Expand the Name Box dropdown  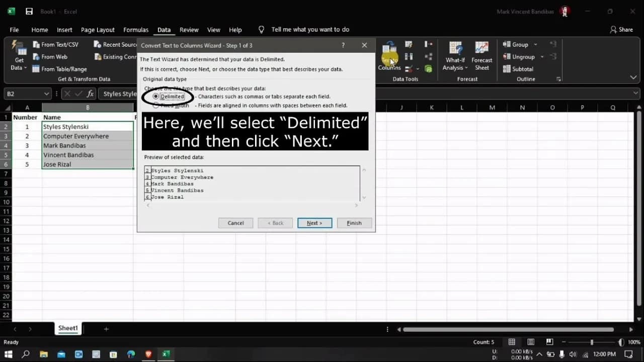47,94
